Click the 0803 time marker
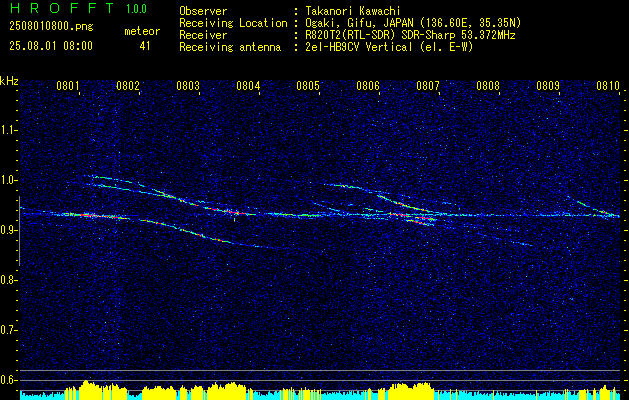Image resolution: width=629 pixels, height=400 pixels. (188, 85)
